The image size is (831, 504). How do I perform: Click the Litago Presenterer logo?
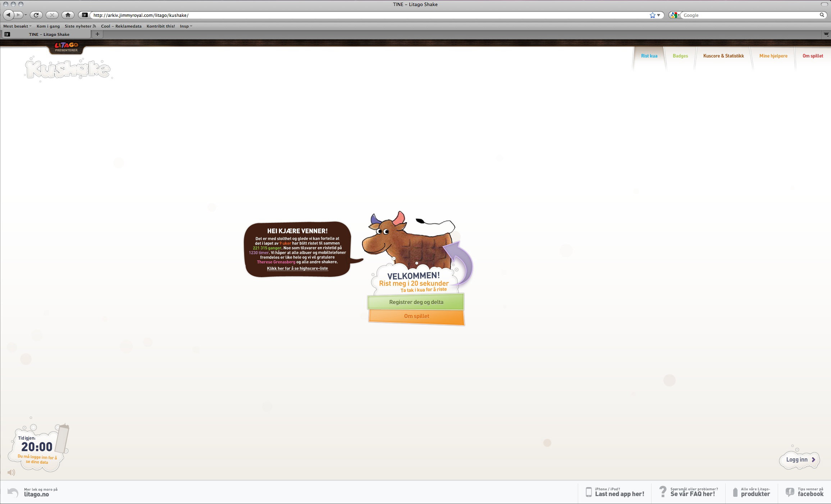click(x=66, y=47)
